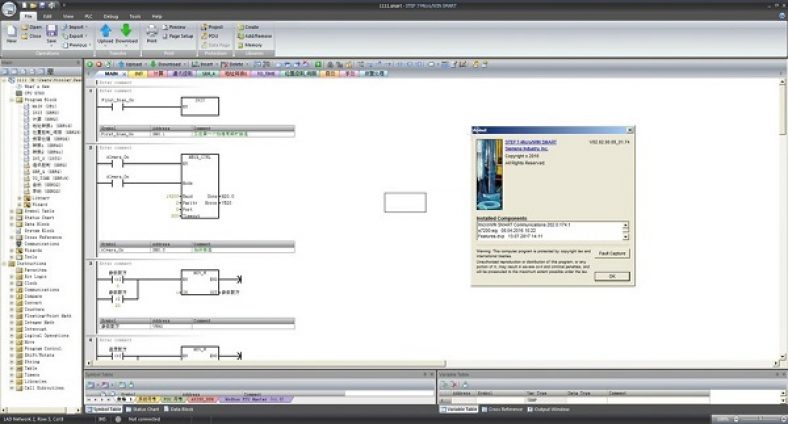Click Download button in editor toolbar
The image size is (788, 424).
[x=166, y=64]
